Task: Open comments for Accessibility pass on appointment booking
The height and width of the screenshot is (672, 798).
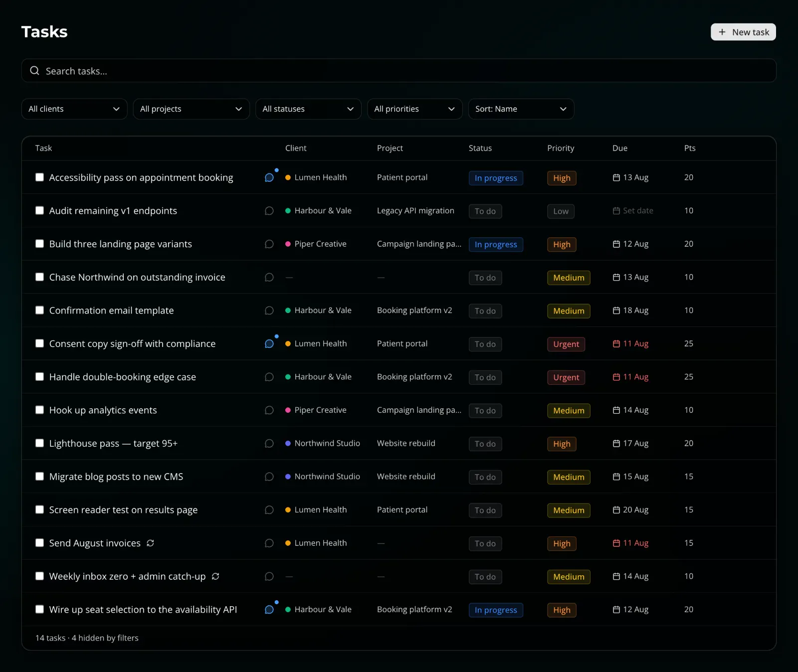Action: click(x=269, y=177)
